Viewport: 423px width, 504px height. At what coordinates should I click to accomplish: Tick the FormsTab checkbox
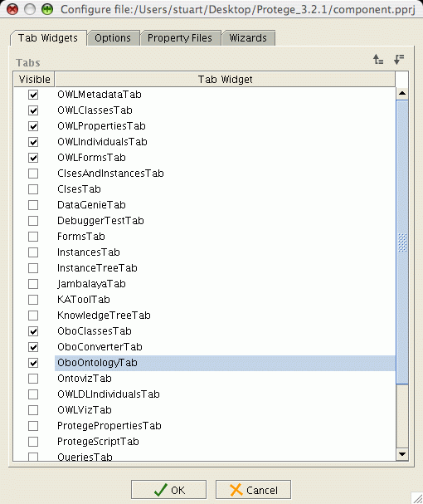coord(33,237)
